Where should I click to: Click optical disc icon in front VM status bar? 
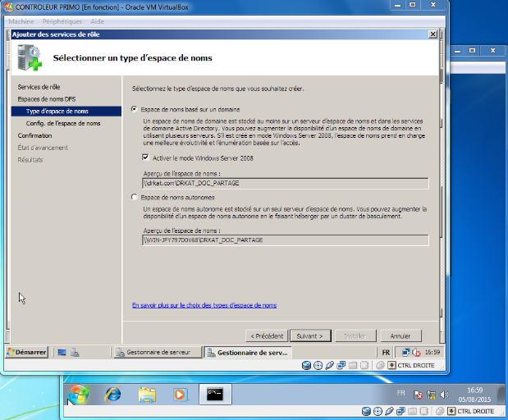coord(318,366)
